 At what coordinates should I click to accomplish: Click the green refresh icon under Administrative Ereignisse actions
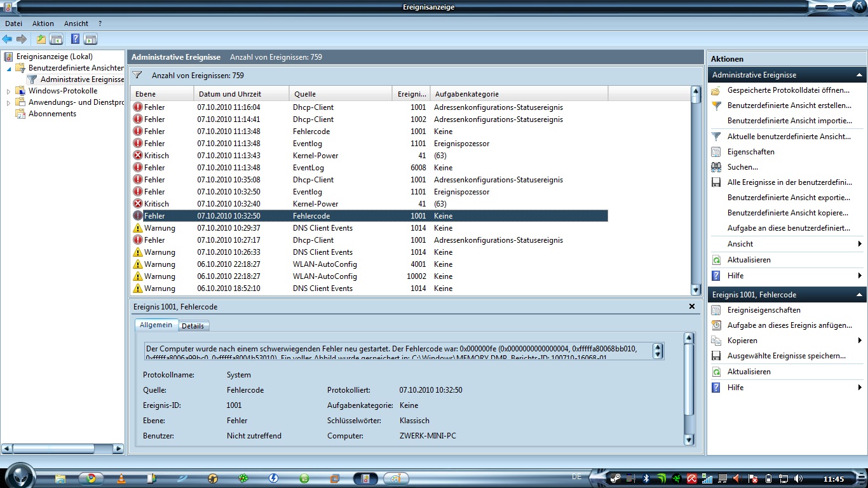tap(716, 260)
